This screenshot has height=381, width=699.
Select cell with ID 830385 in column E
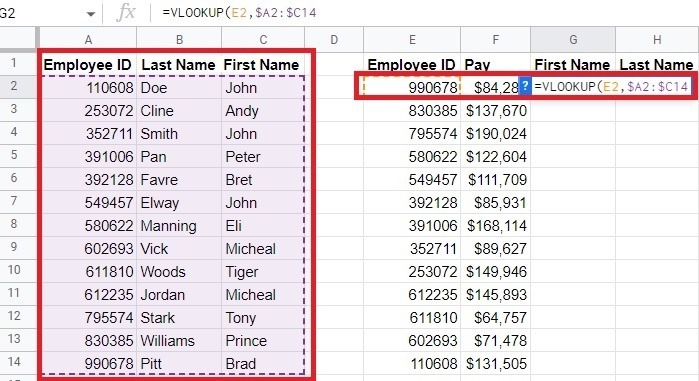tap(412, 111)
